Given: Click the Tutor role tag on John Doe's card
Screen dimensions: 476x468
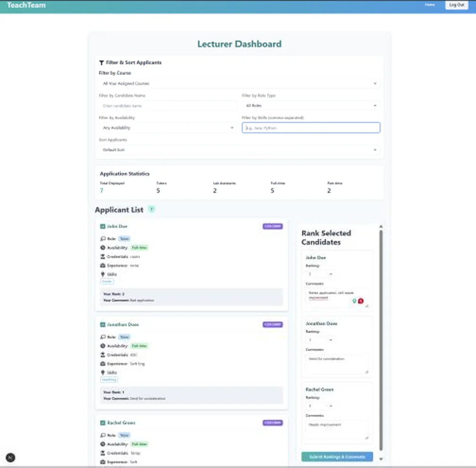Looking at the screenshot, I should coord(124,239).
